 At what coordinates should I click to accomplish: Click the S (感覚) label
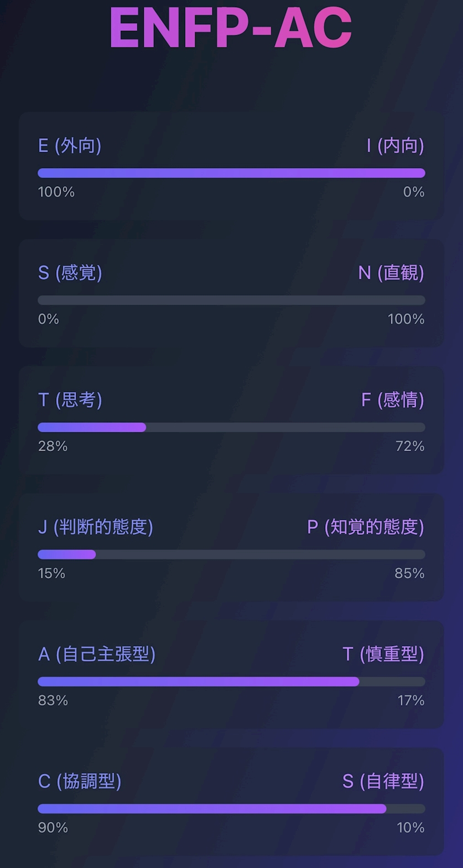70,273
